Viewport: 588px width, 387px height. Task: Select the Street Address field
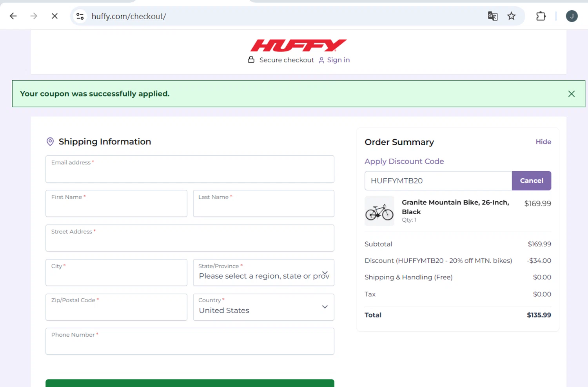pyautogui.click(x=190, y=238)
